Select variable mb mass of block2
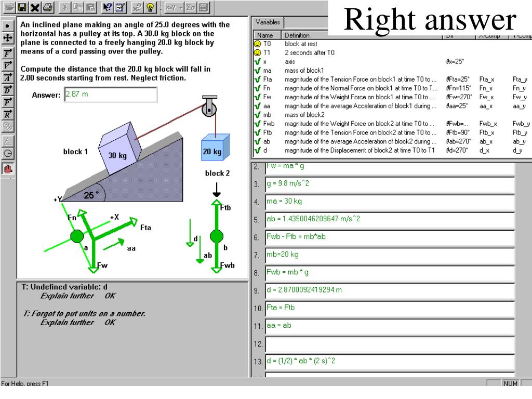532x399 pixels. pos(392,115)
